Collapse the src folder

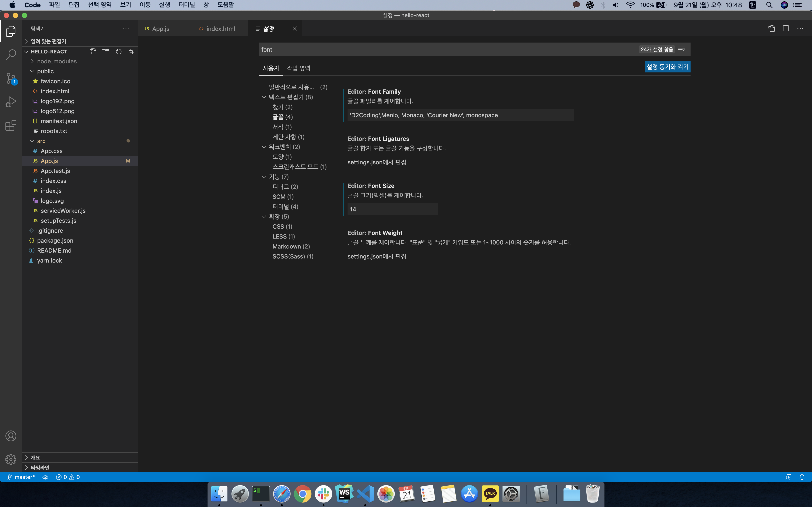pos(32,141)
